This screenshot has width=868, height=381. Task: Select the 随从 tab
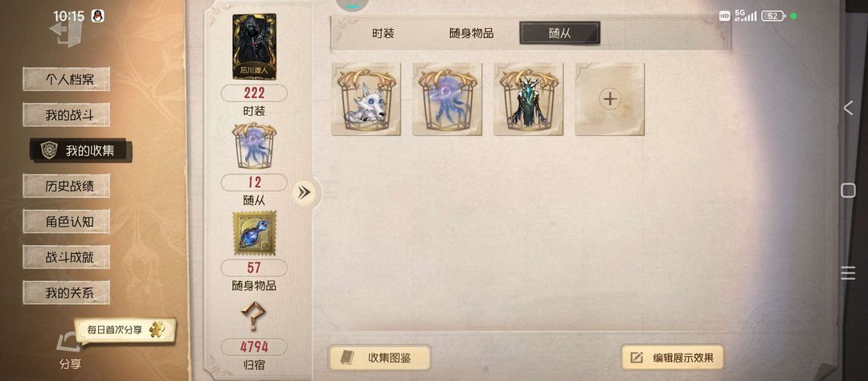click(x=559, y=33)
